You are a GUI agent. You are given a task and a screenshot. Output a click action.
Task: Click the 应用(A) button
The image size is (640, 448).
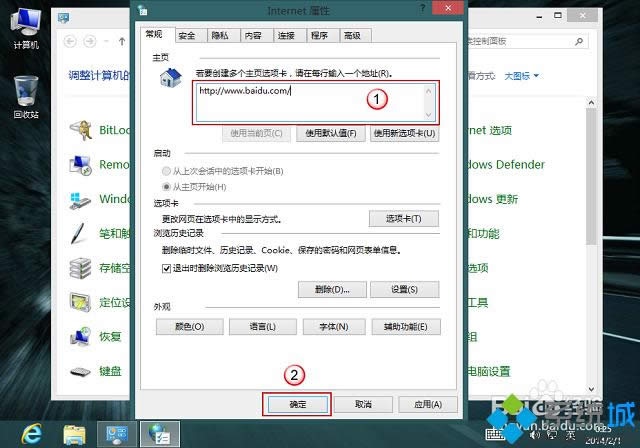coord(428,404)
